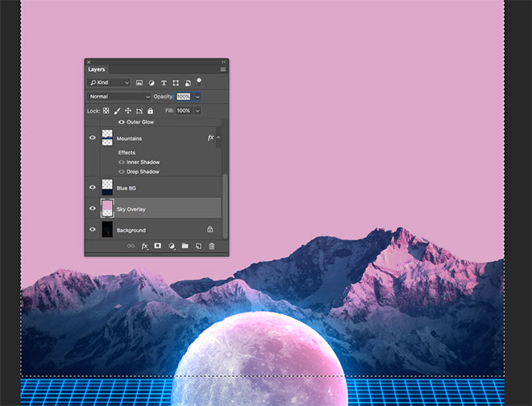
Task: Click the Fill value field
Action: pos(184,110)
